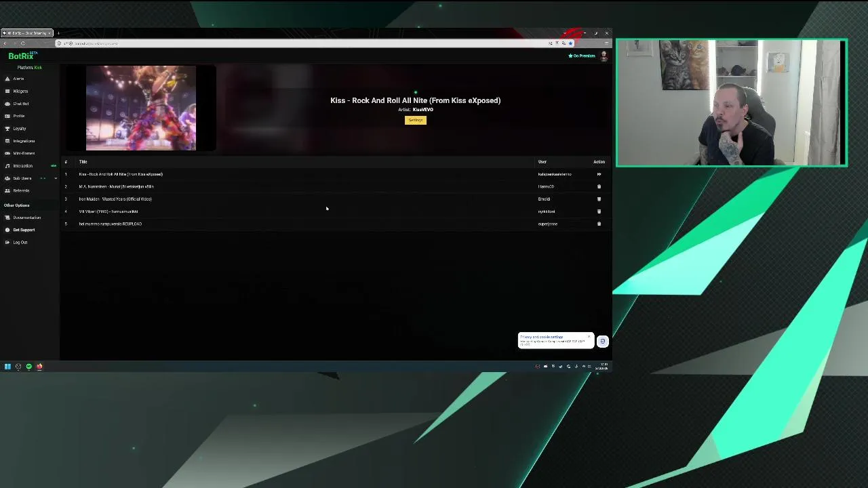Open the Windows Start menu
Screen dimensions: 868x488
(x=7, y=367)
